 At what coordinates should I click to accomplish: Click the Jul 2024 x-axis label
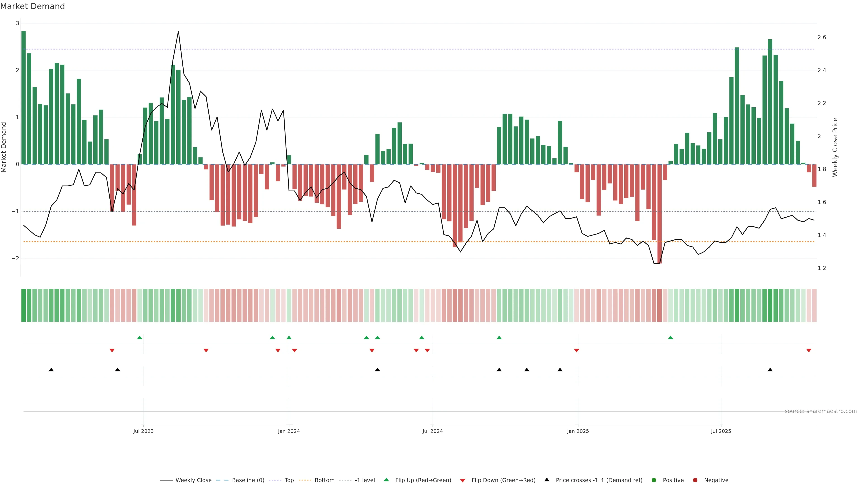click(433, 431)
